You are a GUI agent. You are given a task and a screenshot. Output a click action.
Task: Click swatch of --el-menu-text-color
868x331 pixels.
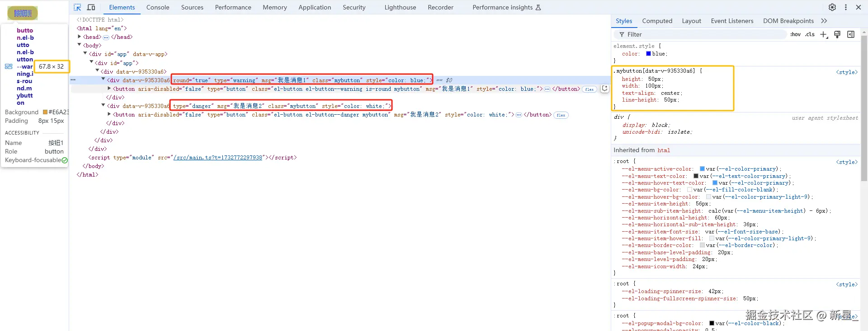696,176
